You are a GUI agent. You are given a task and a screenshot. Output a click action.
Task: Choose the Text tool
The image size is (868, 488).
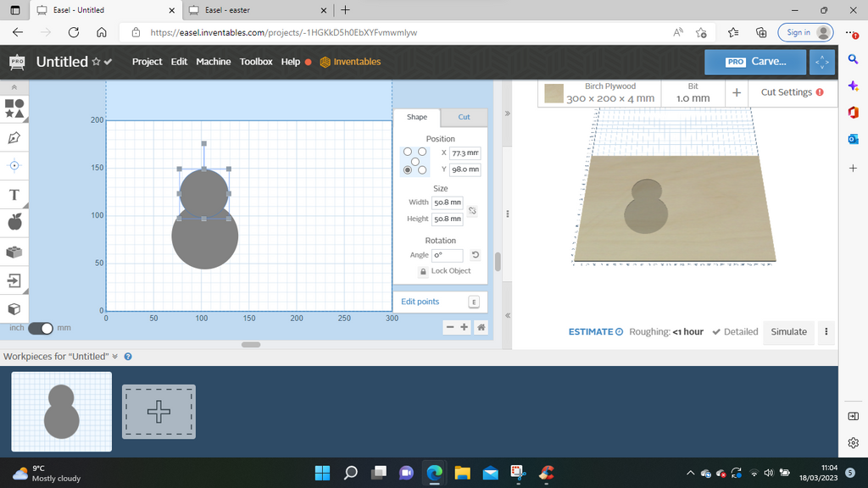(14, 195)
